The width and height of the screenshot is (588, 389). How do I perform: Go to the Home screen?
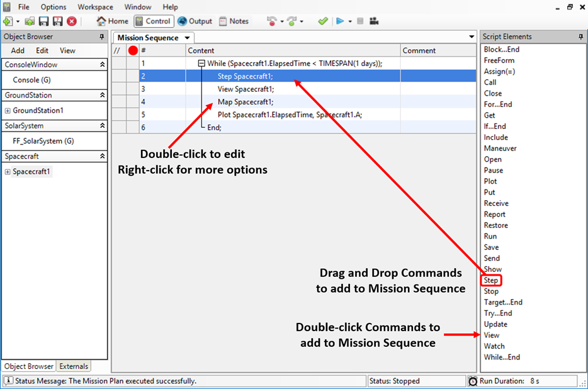coord(112,21)
